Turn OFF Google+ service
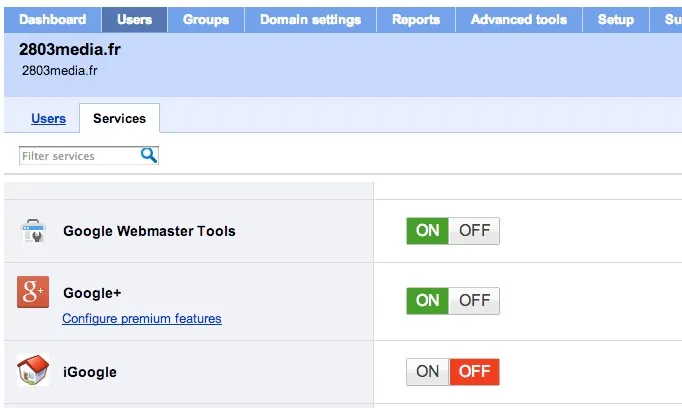The width and height of the screenshot is (682, 408). tap(474, 301)
